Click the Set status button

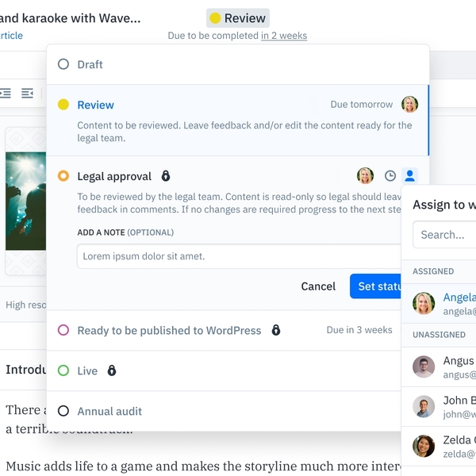point(375,286)
